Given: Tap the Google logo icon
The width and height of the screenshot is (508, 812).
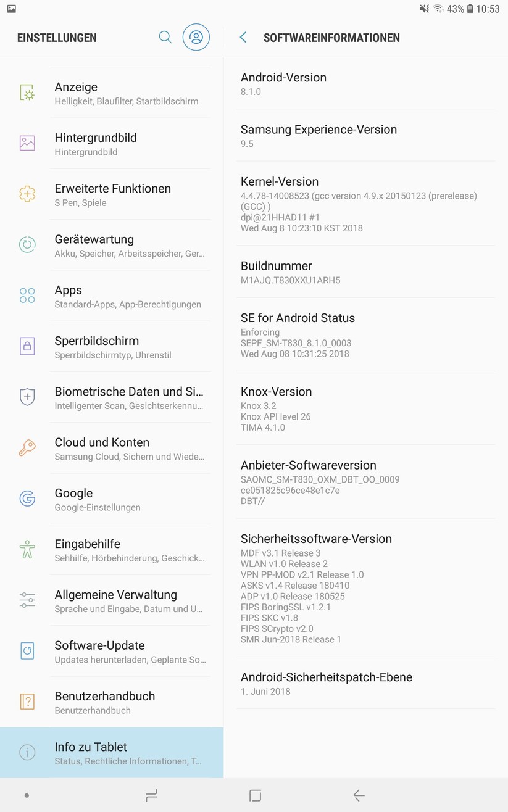Looking at the screenshot, I should tap(27, 499).
